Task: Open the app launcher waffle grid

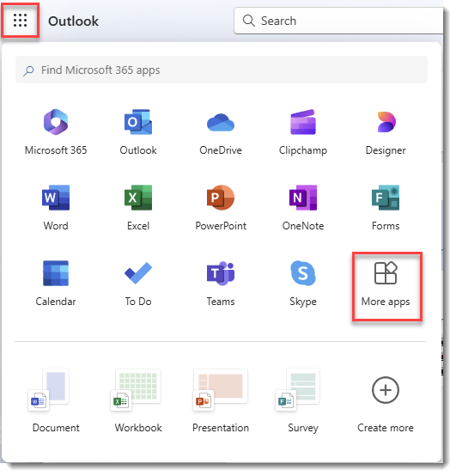Action: (20, 21)
